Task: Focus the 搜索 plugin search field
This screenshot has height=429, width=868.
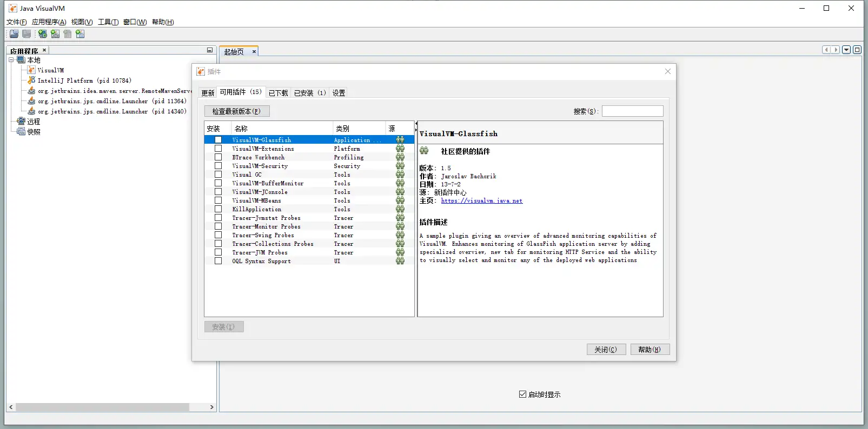Action: click(632, 111)
